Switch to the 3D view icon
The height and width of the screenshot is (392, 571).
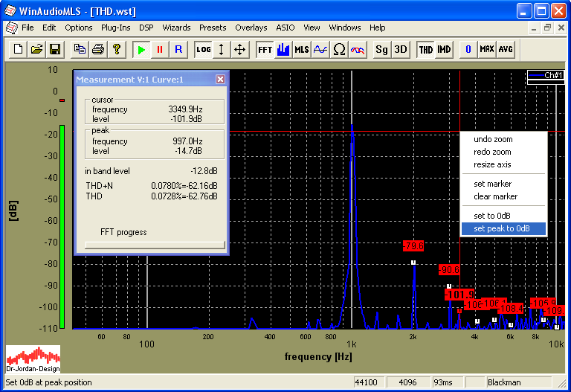coord(401,50)
